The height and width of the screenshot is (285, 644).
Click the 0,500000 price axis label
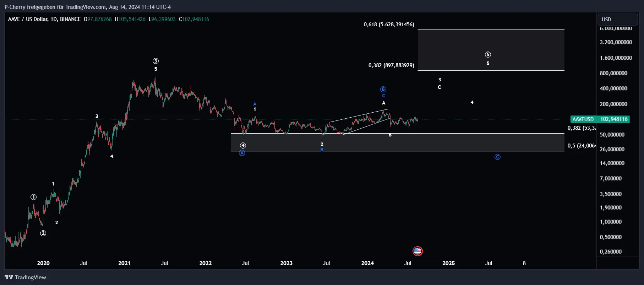(611, 237)
